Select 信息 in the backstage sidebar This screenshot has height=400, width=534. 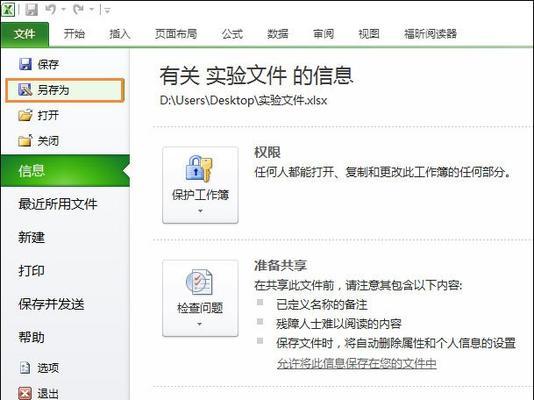click(x=65, y=171)
